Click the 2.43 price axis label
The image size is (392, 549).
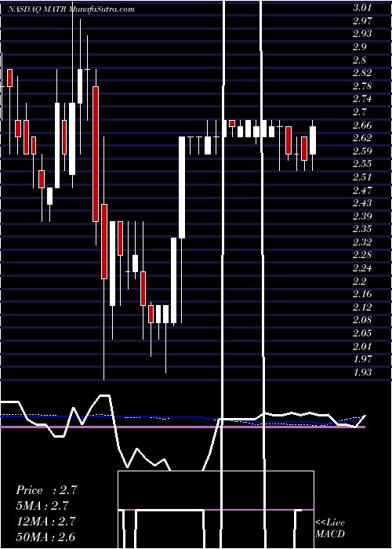click(362, 203)
